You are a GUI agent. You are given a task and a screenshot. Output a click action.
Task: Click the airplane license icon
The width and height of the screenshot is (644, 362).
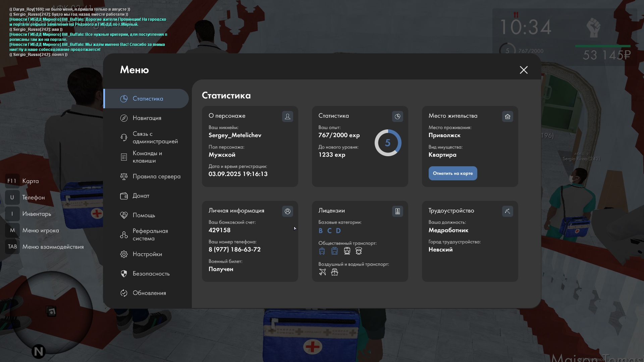pyautogui.click(x=322, y=272)
